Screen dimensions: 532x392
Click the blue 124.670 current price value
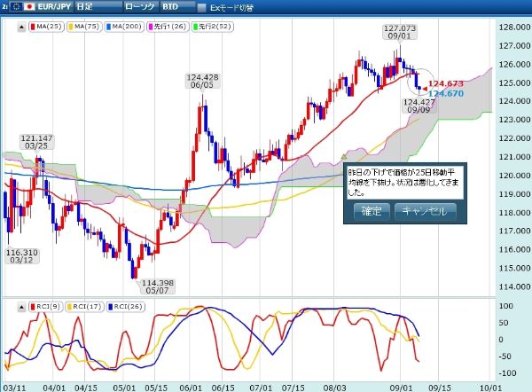[x=446, y=94]
